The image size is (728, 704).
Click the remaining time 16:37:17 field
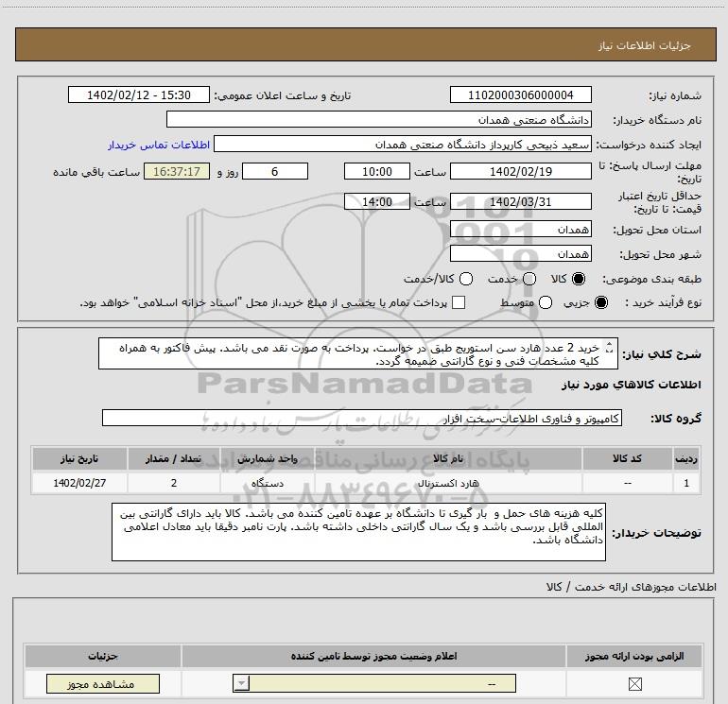click(177, 171)
